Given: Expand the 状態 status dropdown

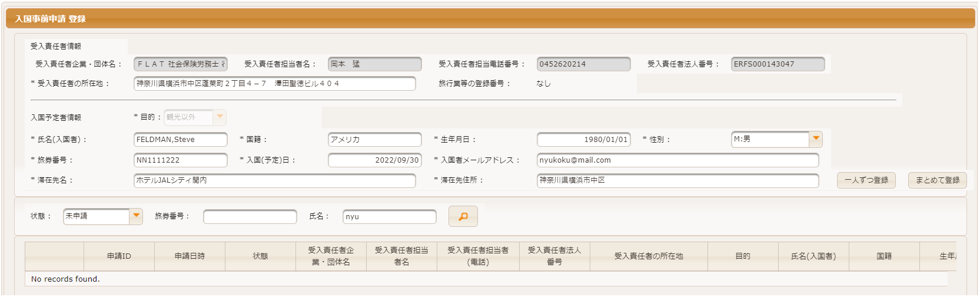Looking at the screenshot, I should point(136,216).
